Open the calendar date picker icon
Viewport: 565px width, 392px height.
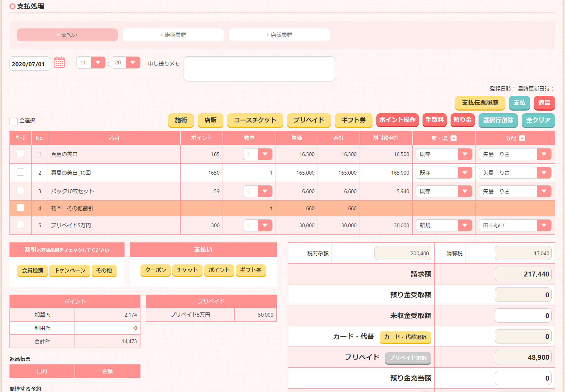tap(59, 62)
